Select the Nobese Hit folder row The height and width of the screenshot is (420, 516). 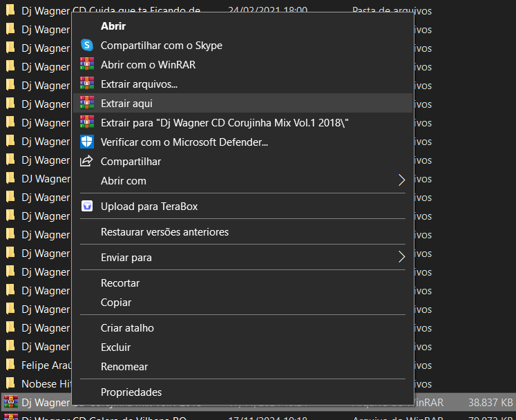41,383
